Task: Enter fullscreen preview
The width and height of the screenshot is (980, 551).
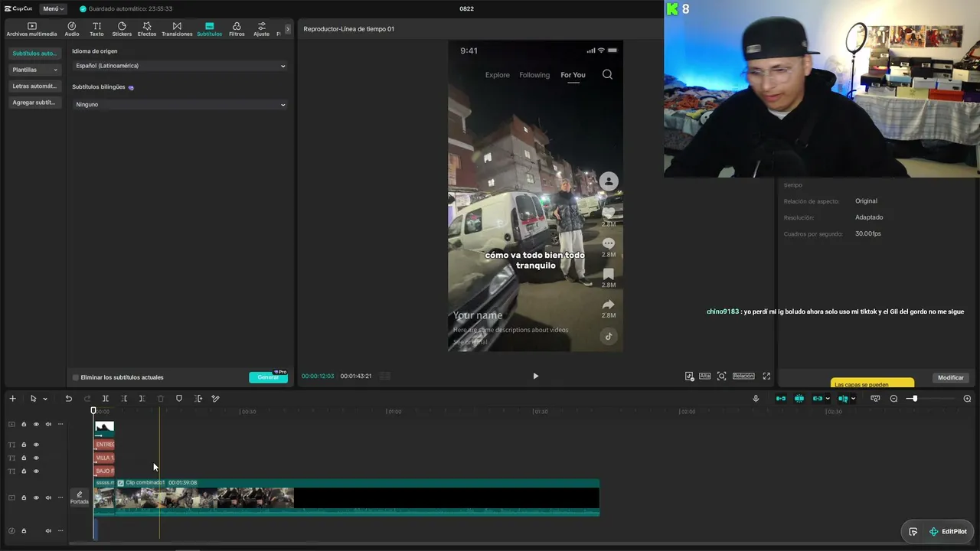Action: click(766, 376)
